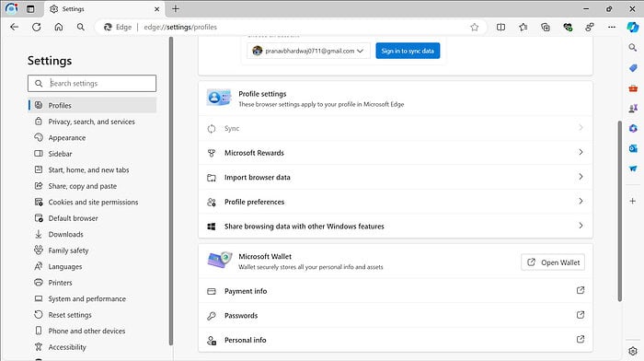
Task: Click the toolbar search magnifier icon
Action: coord(81,27)
